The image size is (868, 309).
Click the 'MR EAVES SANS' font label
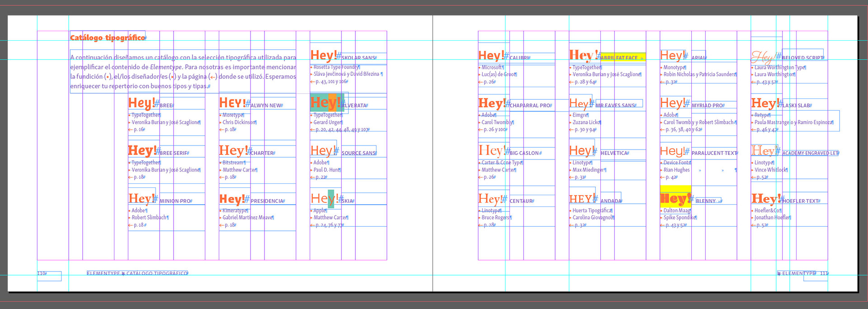pos(615,106)
